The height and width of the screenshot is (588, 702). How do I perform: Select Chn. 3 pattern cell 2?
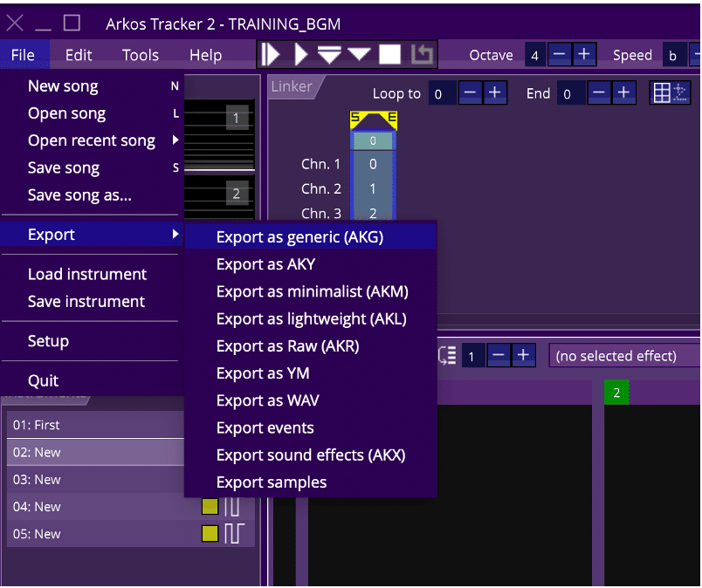[x=373, y=212]
